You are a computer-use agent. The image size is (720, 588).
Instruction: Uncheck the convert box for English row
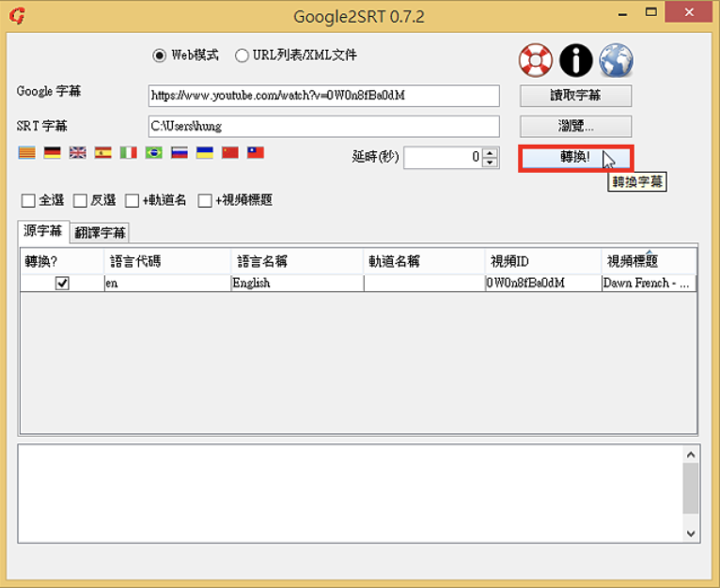(62, 284)
